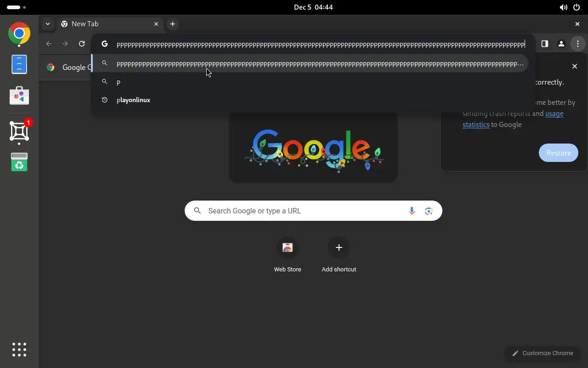Search by image with Google Lens icon

[429, 211]
